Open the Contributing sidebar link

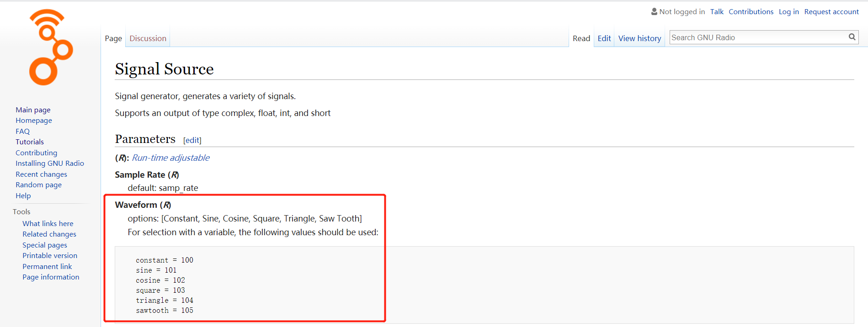click(x=36, y=153)
